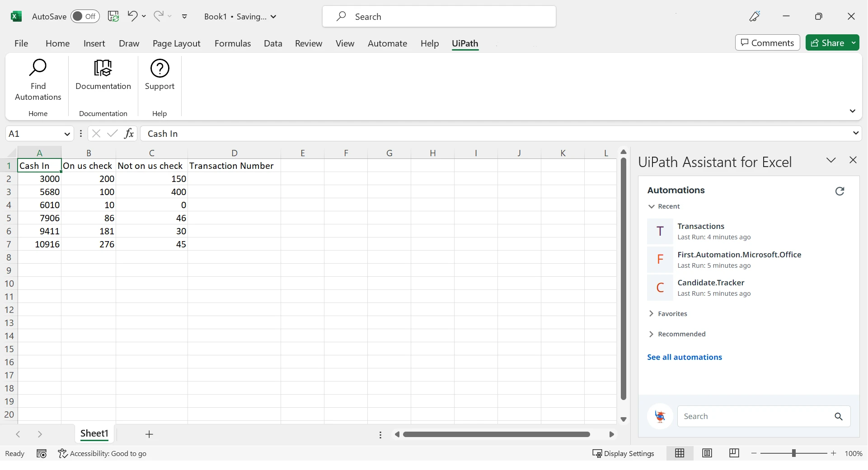Viewport: 868px width, 470px height.
Task: Switch to Normal view
Action: click(x=680, y=453)
